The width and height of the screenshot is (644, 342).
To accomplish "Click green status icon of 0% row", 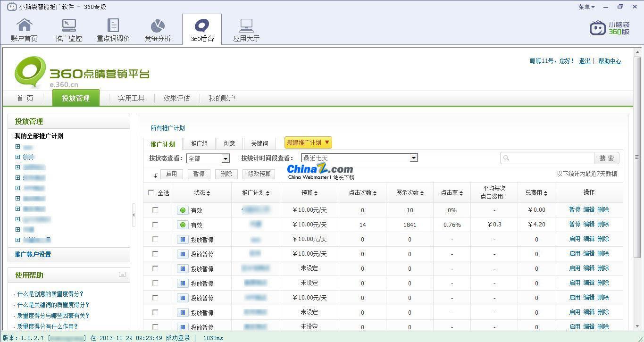I will 183,210.
